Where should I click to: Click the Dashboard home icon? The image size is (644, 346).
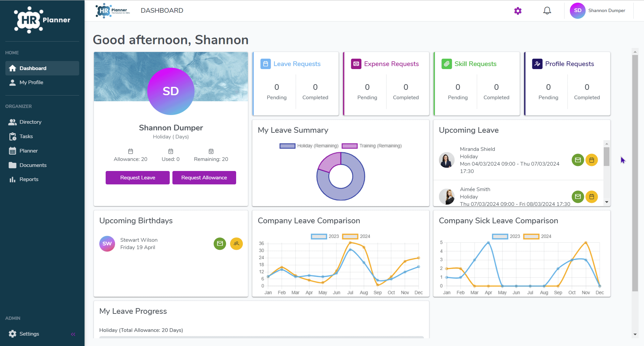click(x=12, y=68)
